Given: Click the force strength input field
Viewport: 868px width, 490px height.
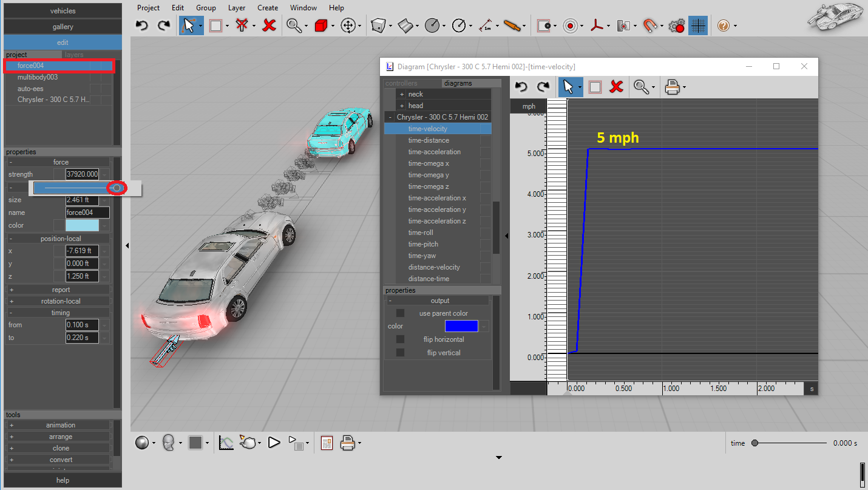Looking at the screenshot, I should [82, 174].
